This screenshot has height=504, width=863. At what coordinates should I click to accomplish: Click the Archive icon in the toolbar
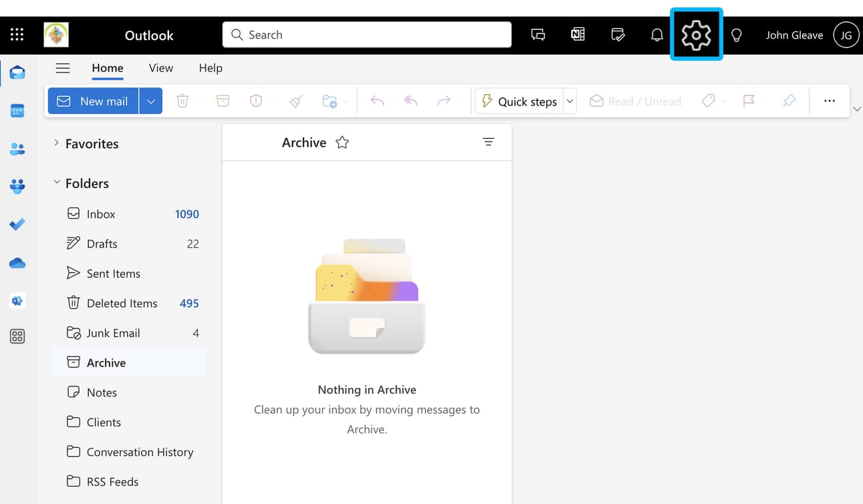[x=223, y=101]
